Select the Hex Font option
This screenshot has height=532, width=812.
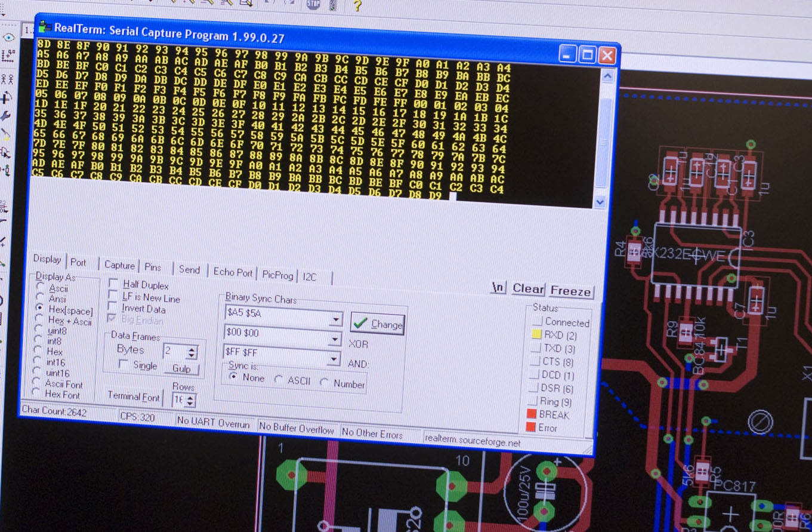[x=37, y=392]
